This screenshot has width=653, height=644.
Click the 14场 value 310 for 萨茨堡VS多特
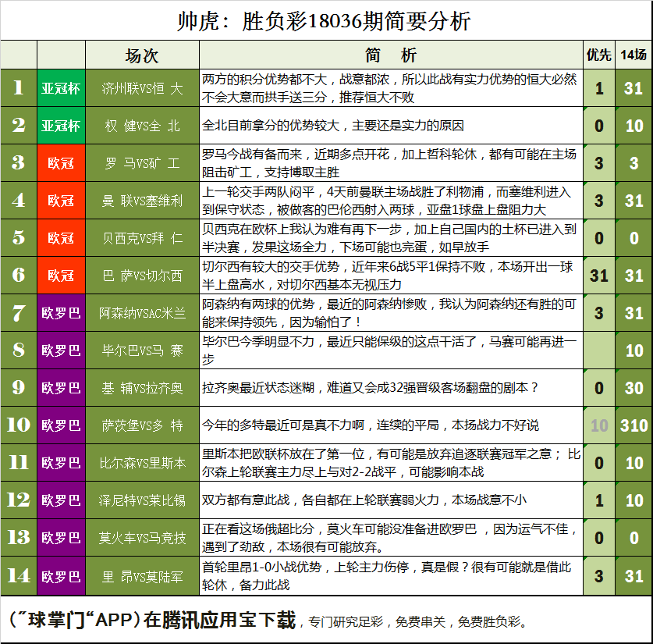point(633,425)
